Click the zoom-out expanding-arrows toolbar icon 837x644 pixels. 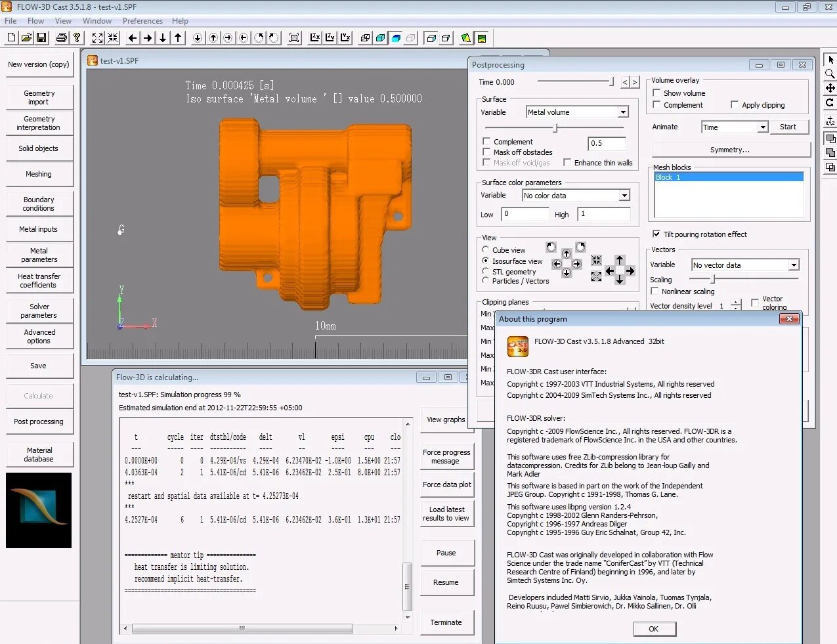(97, 38)
